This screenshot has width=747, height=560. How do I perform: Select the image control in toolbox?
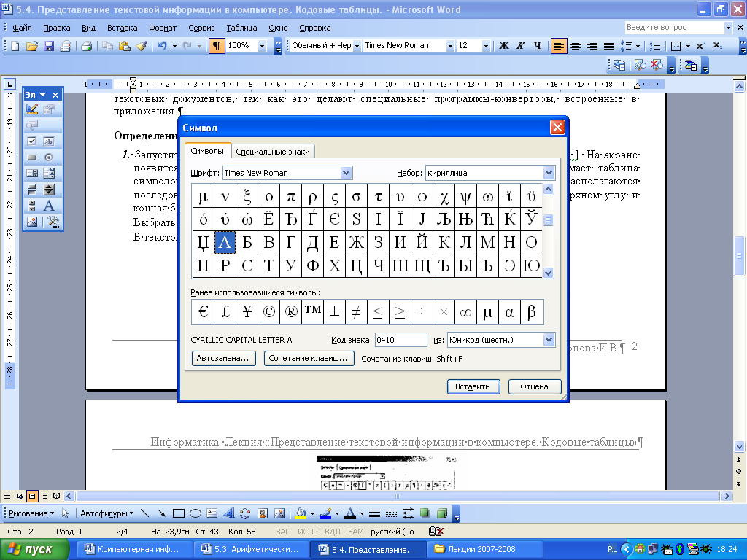(32, 222)
